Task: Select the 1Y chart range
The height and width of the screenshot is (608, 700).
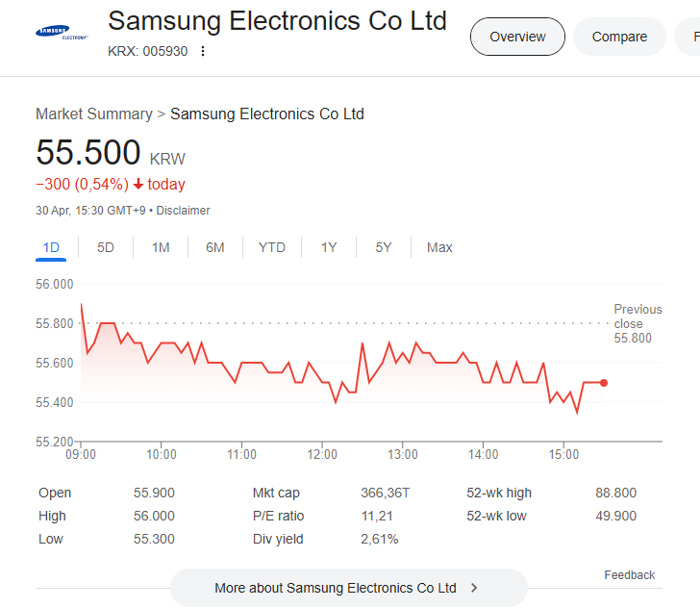Action: coord(329,247)
